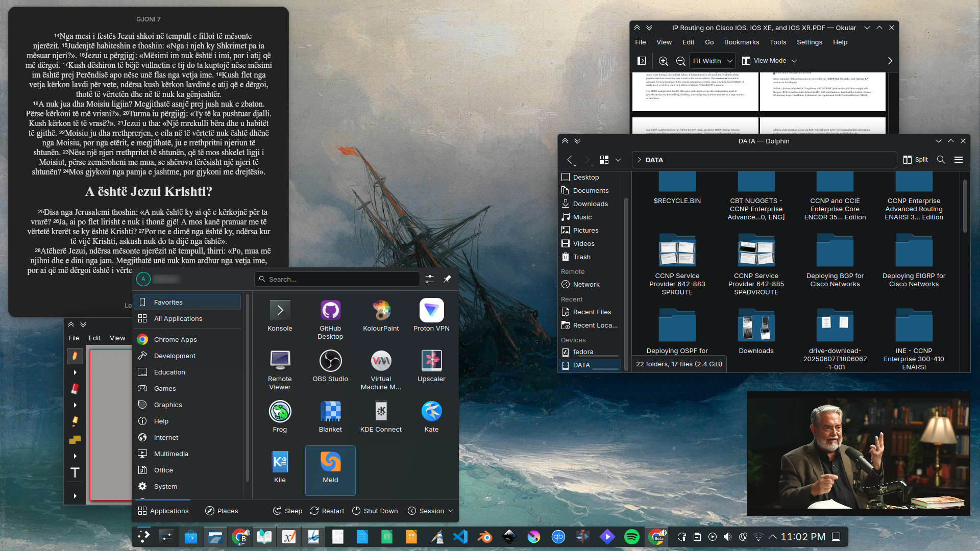The height and width of the screenshot is (551, 980).
Task: Click Dolphin DATA location bar
Action: [x=764, y=160]
